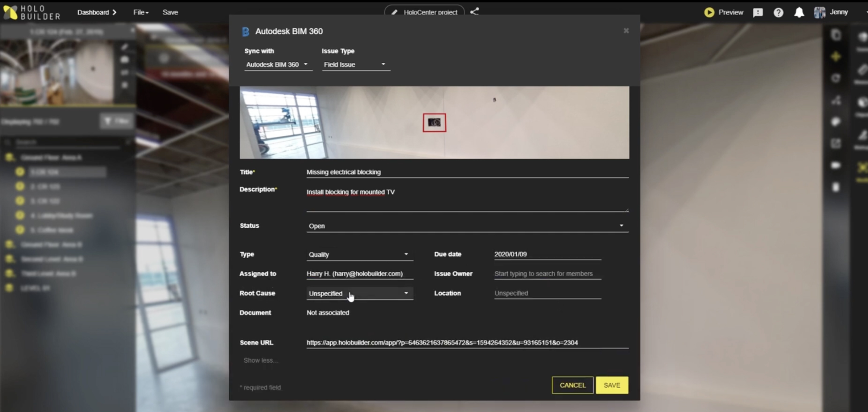This screenshot has height=412, width=868.
Task: Click the SAVE button
Action: (x=612, y=385)
